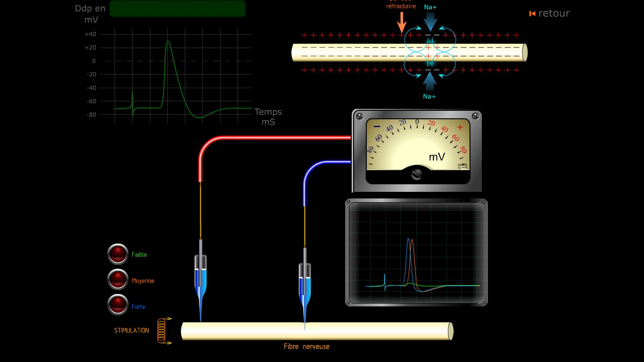Click the orange période réfractaire arrow

[x=402, y=22]
